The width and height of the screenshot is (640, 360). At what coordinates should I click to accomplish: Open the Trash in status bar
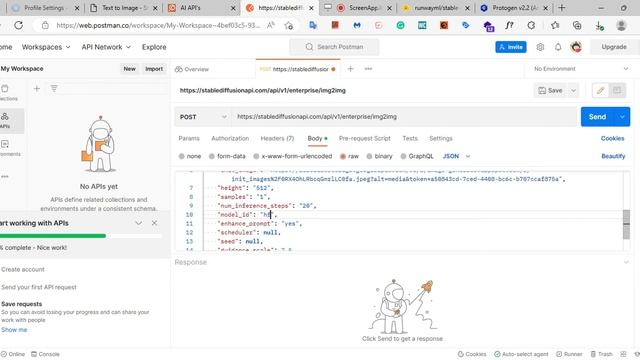tap(602, 354)
